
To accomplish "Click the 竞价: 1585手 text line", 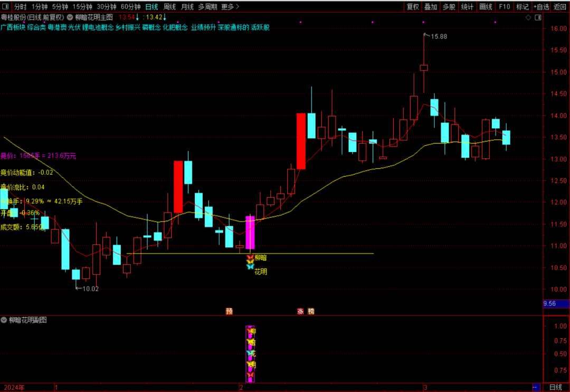I will tap(38, 156).
